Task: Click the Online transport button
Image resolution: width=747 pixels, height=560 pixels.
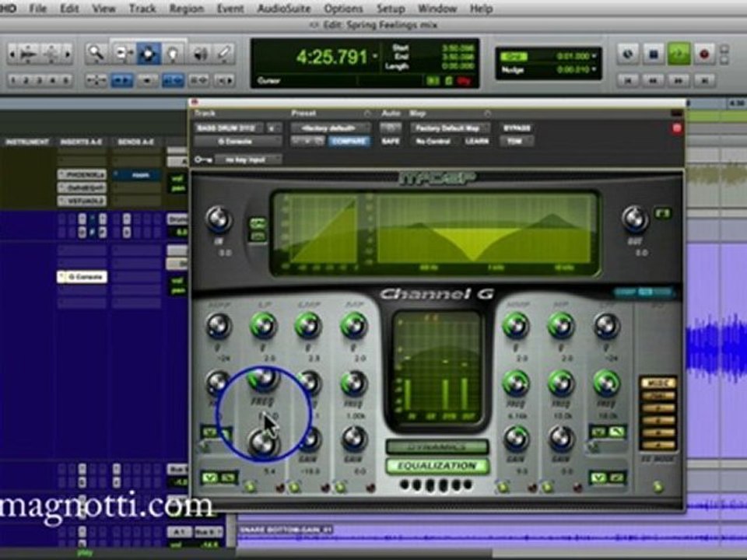Action: [627, 54]
